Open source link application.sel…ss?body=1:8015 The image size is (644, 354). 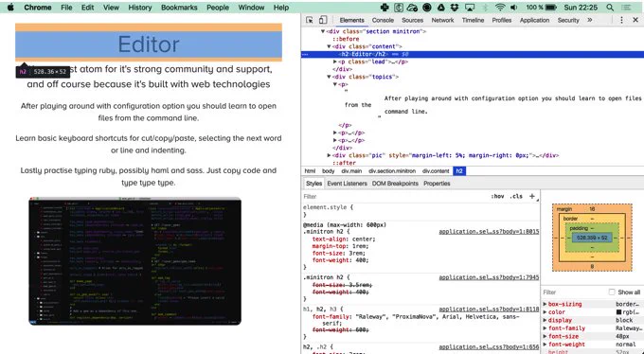tap(489, 232)
